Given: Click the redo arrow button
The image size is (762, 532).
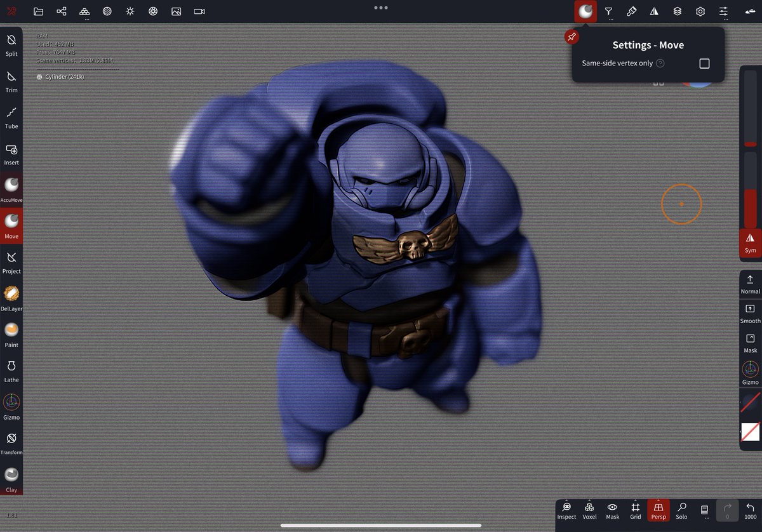Looking at the screenshot, I should (728, 510).
